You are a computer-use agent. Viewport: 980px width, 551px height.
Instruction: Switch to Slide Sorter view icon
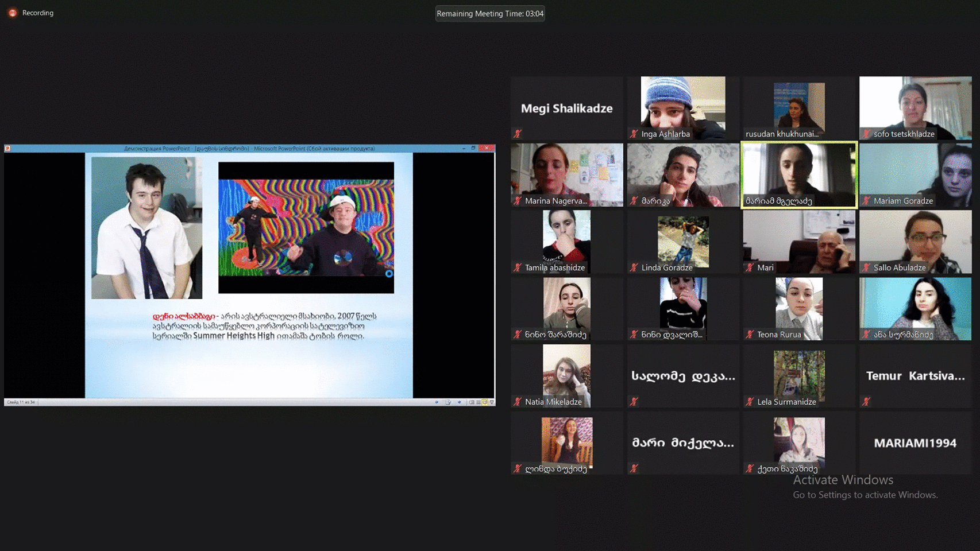[x=478, y=402]
